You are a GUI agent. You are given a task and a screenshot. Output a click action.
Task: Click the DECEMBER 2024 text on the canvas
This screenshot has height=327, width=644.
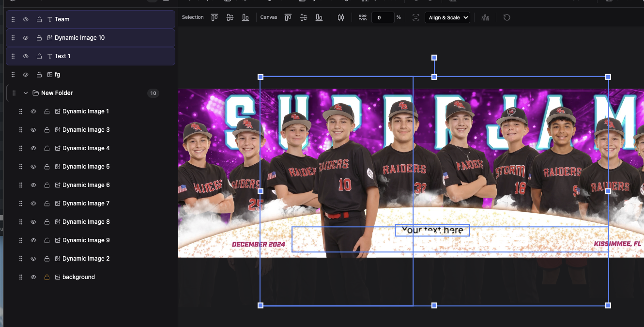[259, 244]
